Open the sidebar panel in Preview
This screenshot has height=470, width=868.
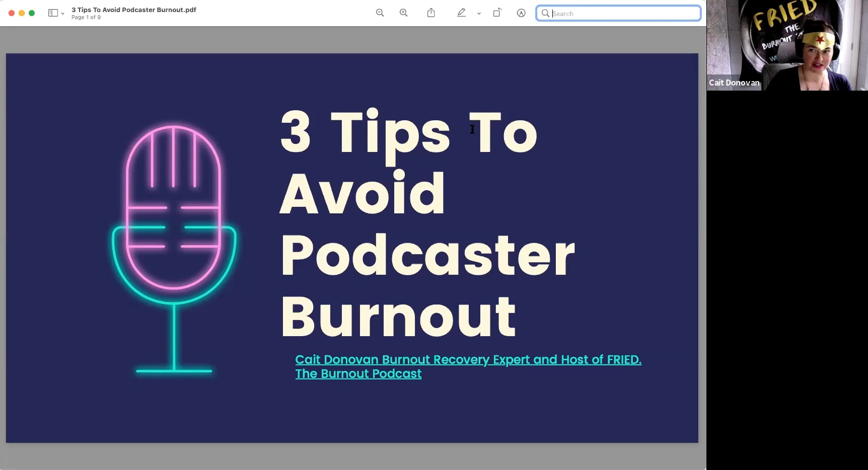(x=52, y=13)
